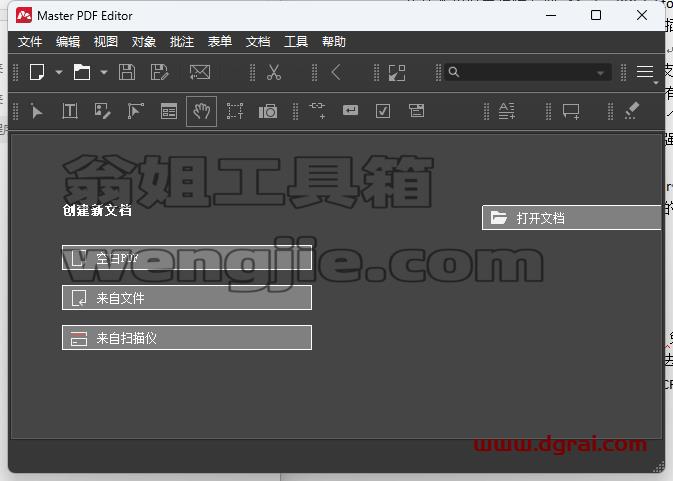Click the Cut scissors icon
The width and height of the screenshot is (673, 481).
(x=274, y=72)
